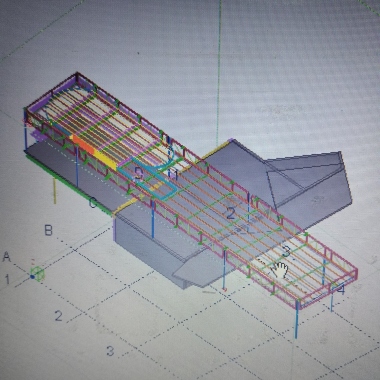
Task: Select deck region number 3 near hand cursor
Action: click(286, 251)
